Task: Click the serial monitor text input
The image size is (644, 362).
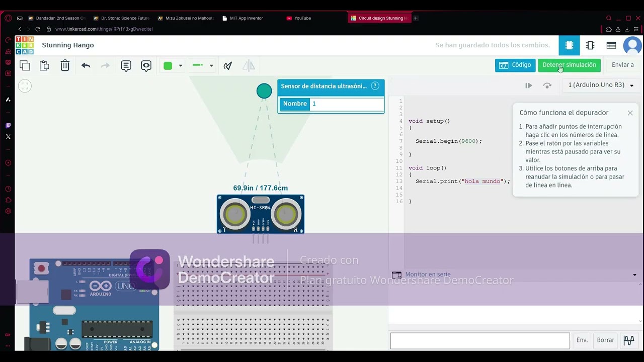Action: tap(480, 340)
